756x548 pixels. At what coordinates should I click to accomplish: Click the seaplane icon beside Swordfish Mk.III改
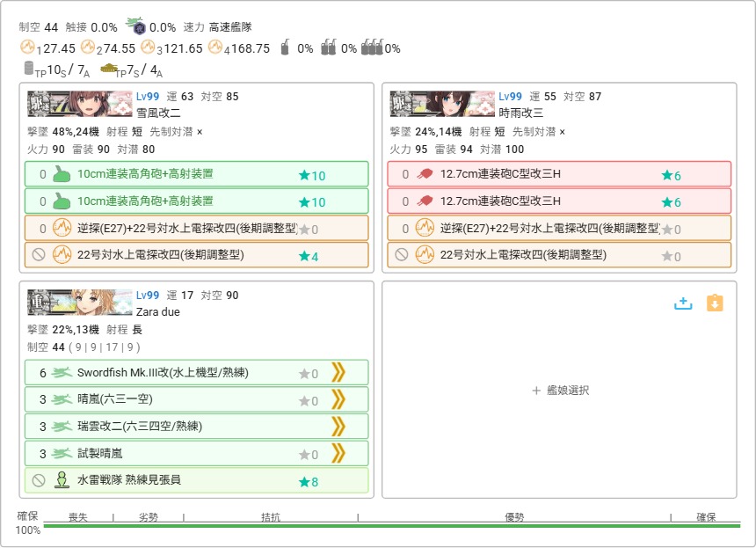pos(62,373)
